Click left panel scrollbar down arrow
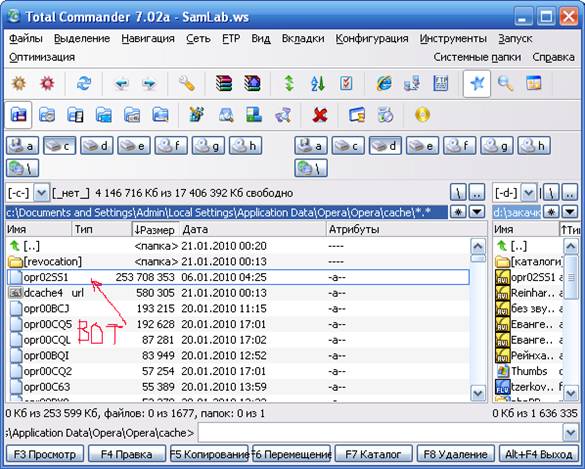This screenshot has height=469, width=585. pos(478,393)
